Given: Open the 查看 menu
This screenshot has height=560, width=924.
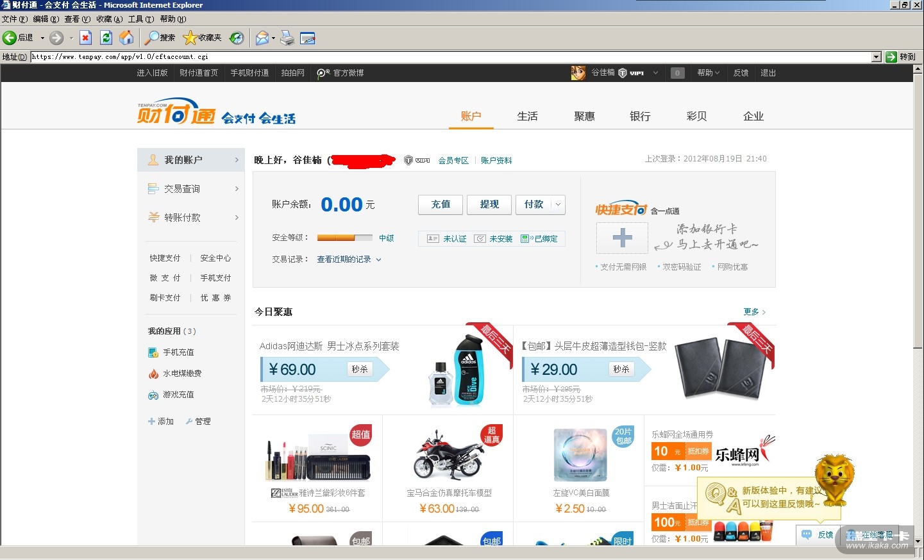Looking at the screenshot, I should (x=78, y=19).
